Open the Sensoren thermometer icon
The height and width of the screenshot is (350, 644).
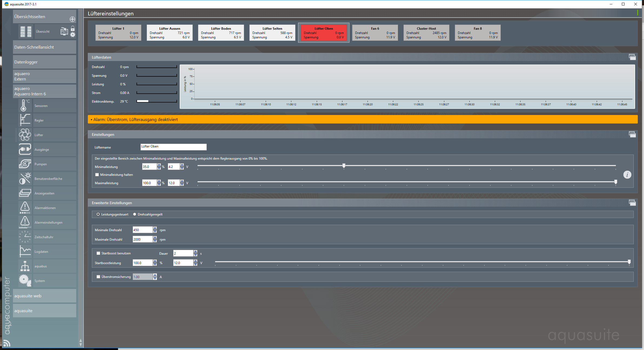click(x=25, y=106)
